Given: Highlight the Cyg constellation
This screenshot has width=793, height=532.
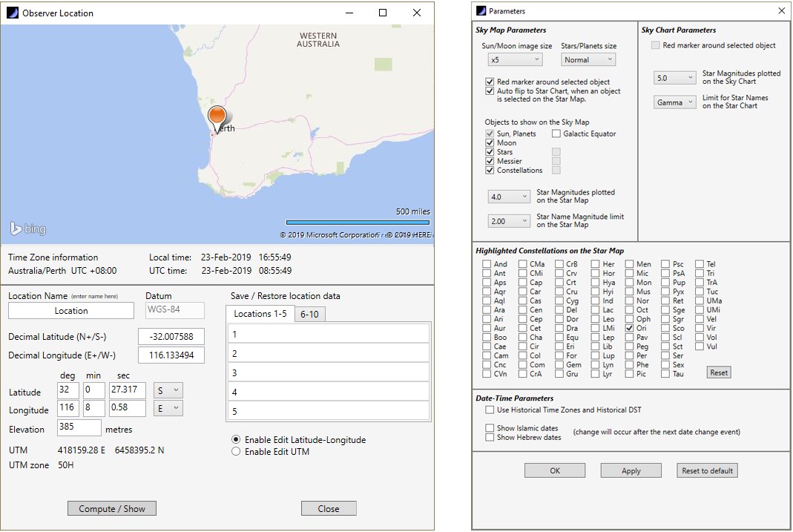Looking at the screenshot, I should [559, 301].
